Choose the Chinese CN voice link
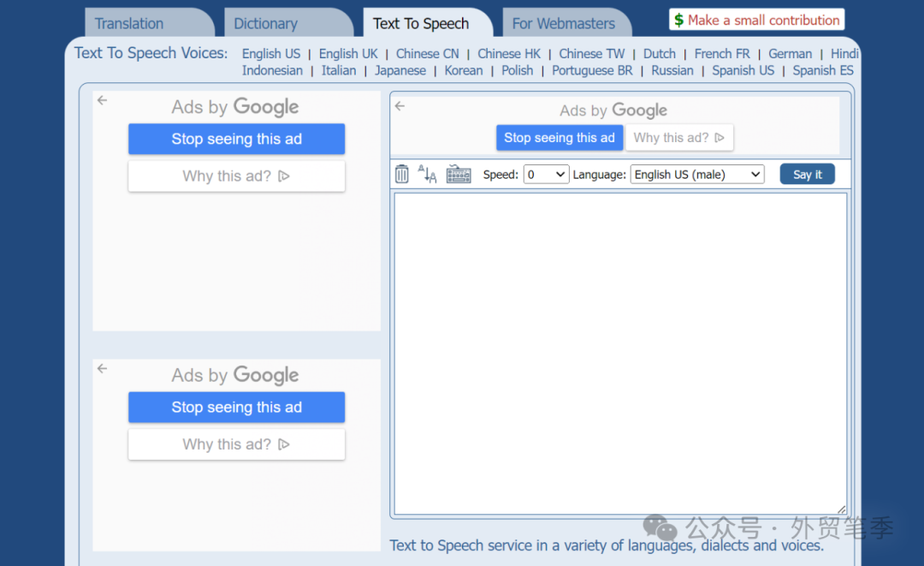Viewport: 924px width, 566px height. click(x=427, y=54)
